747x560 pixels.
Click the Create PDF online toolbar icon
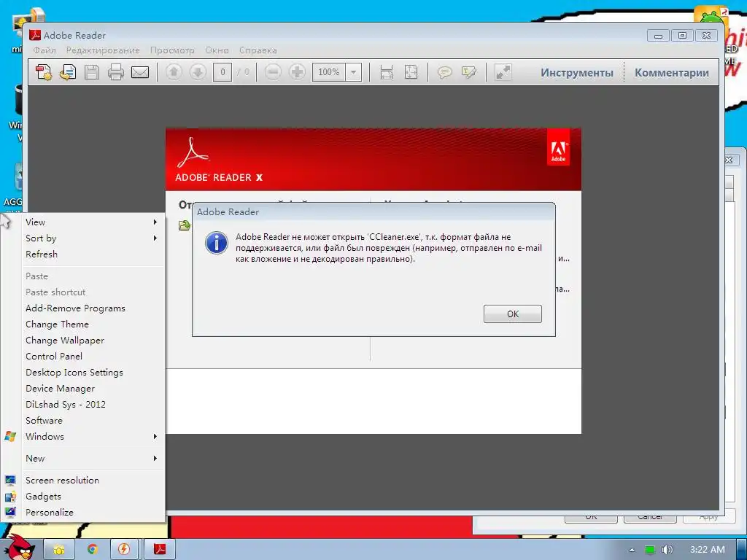tap(44, 72)
